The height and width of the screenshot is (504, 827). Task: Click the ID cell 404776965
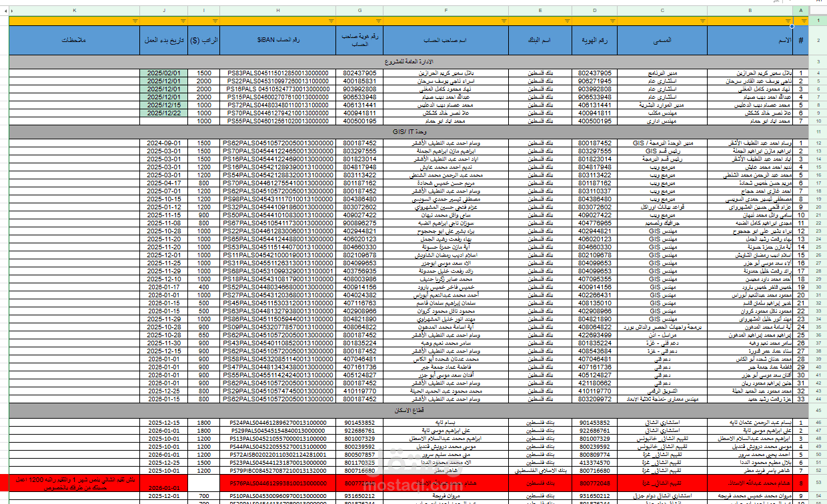[x=594, y=223]
